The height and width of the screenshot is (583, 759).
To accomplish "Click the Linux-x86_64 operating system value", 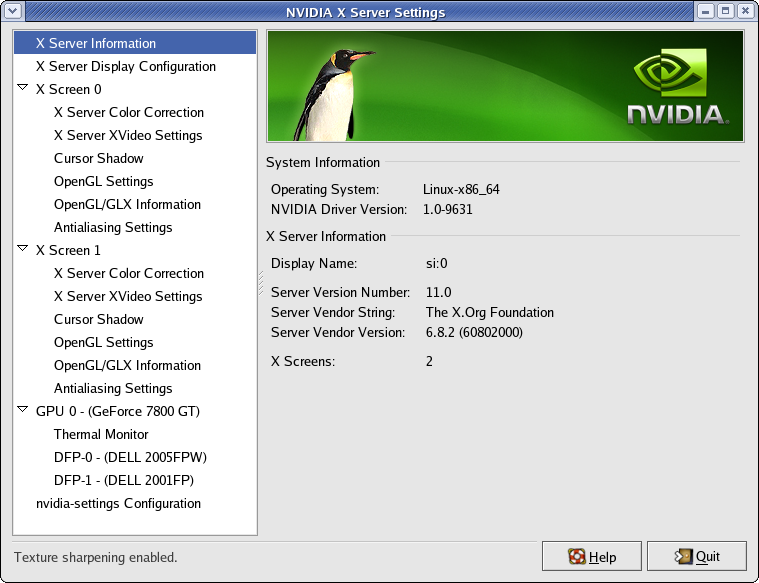I will (x=461, y=189).
